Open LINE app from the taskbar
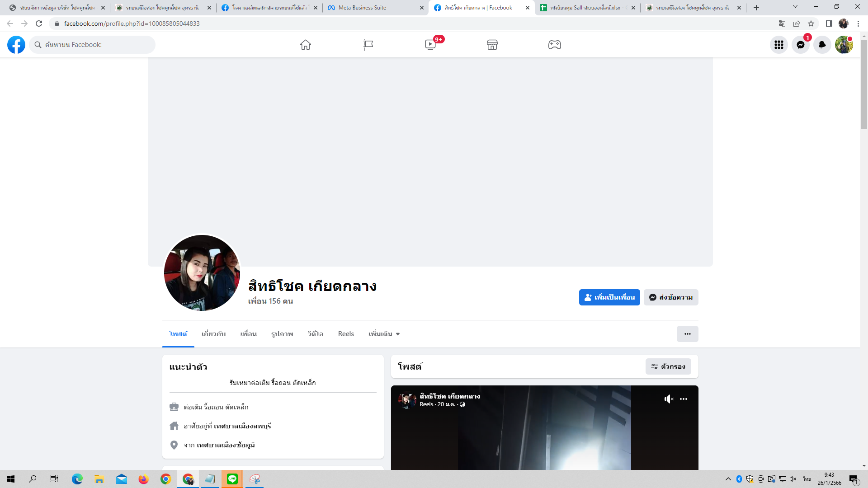868x488 pixels. (x=232, y=479)
